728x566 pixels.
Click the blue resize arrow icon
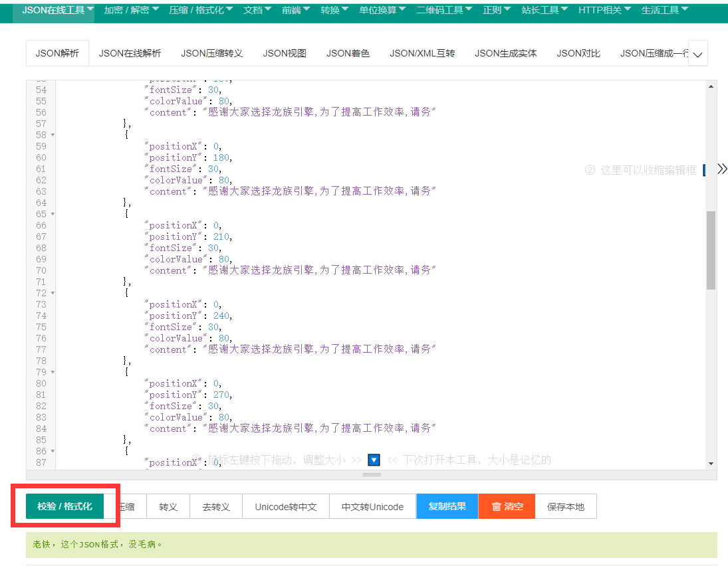(x=374, y=460)
